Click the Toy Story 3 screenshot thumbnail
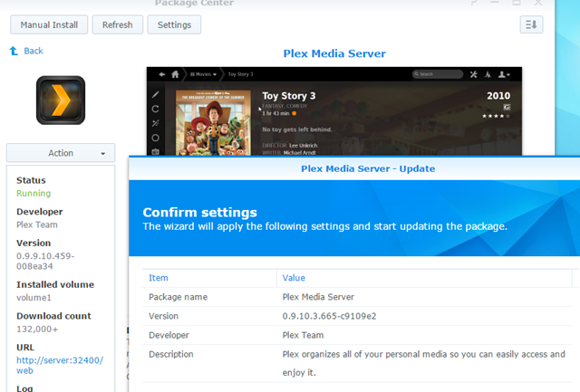This screenshot has width=580, height=392. 334,111
